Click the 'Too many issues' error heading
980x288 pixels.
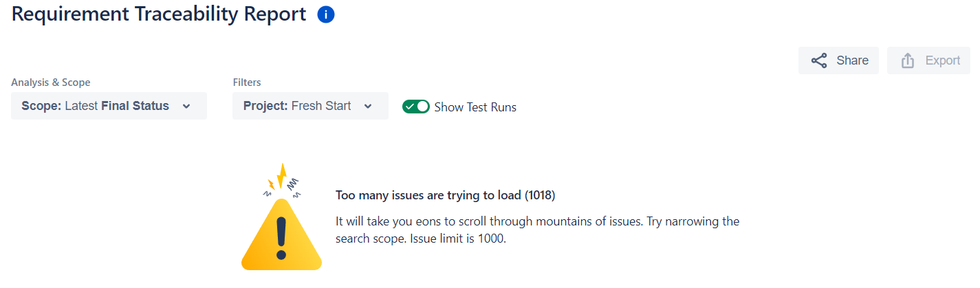coord(445,195)
